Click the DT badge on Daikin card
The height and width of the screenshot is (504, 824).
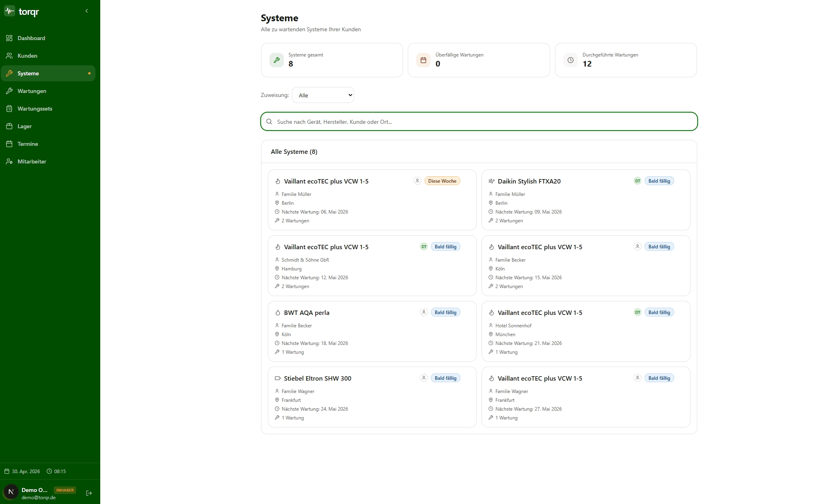pos(638,181)
